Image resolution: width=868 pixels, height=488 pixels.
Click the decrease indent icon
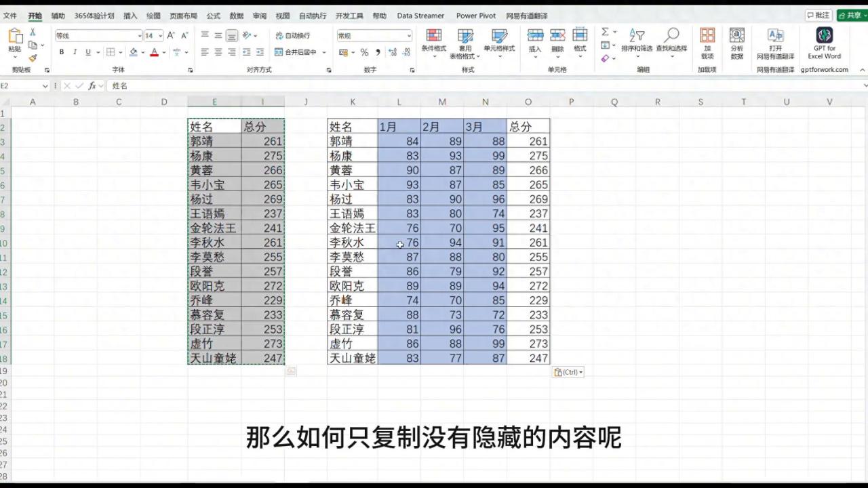click(x=247, y=52)
